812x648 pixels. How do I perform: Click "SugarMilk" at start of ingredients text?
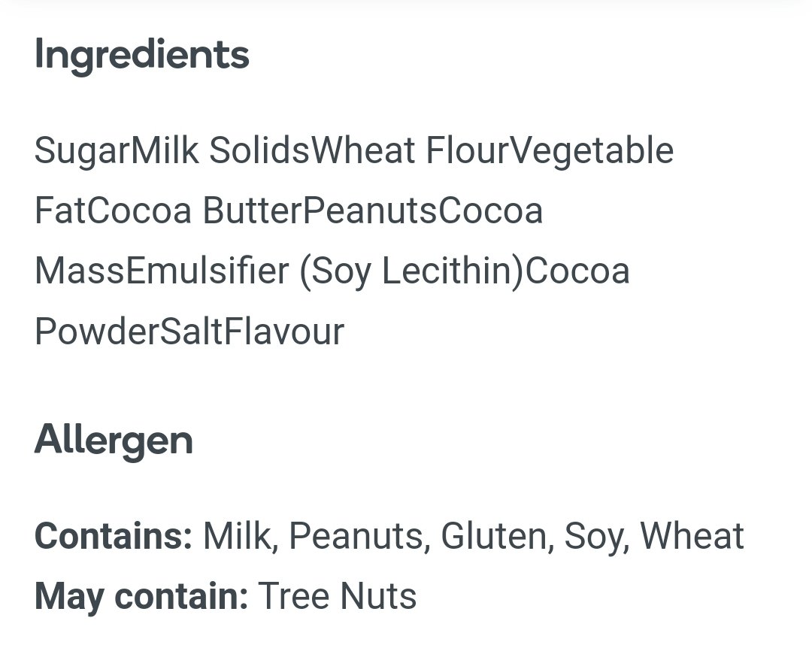pos(117,150)
